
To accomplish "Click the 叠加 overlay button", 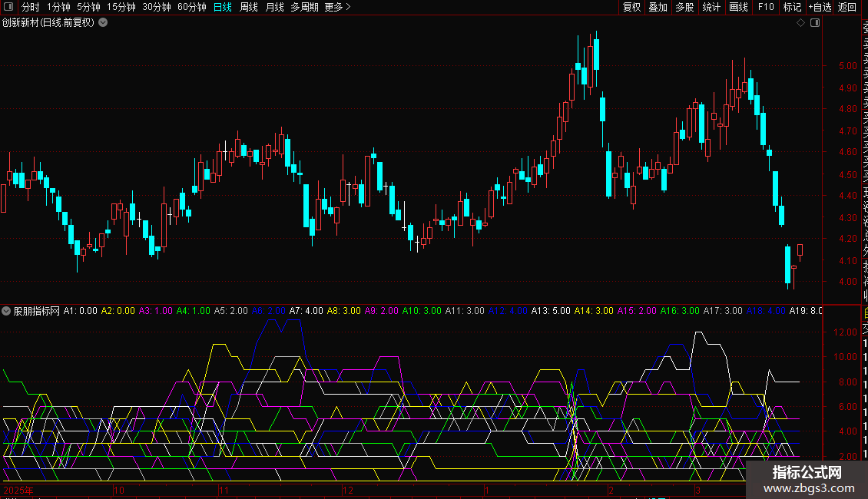I will tap(658, 7).
